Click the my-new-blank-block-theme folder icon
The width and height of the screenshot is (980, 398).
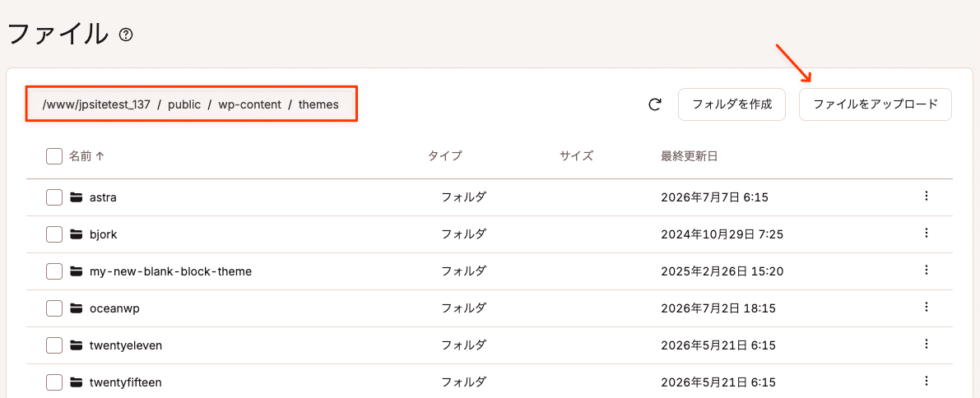pos(77,272)
